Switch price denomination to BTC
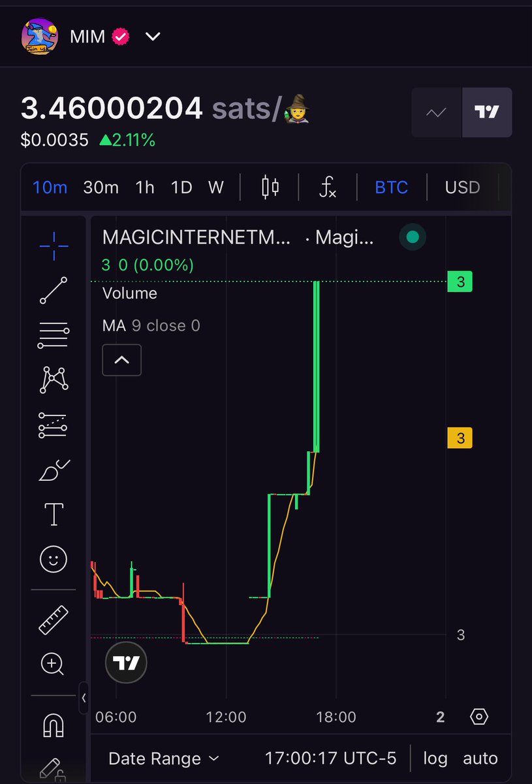 (x=392, y=188)
